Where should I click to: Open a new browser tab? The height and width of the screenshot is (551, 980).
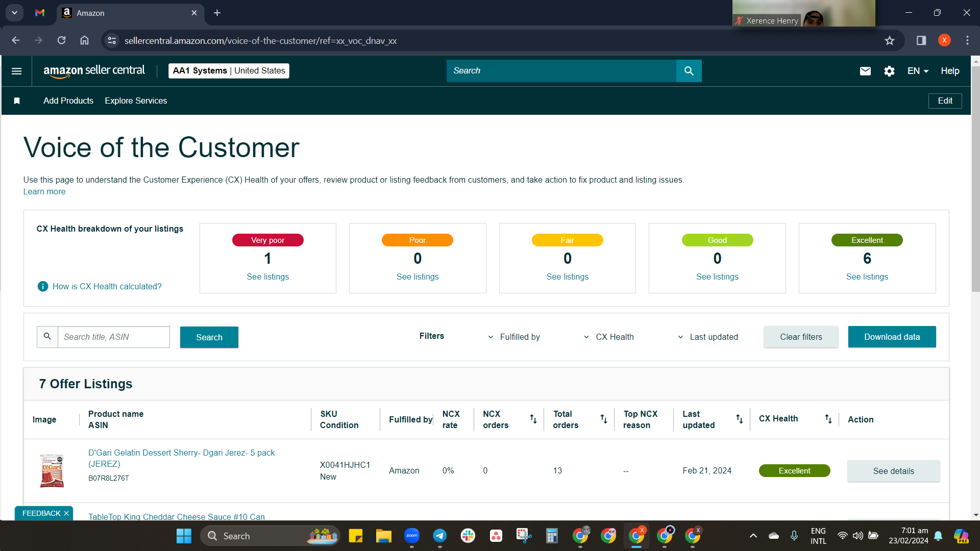(x=217, y=13)
